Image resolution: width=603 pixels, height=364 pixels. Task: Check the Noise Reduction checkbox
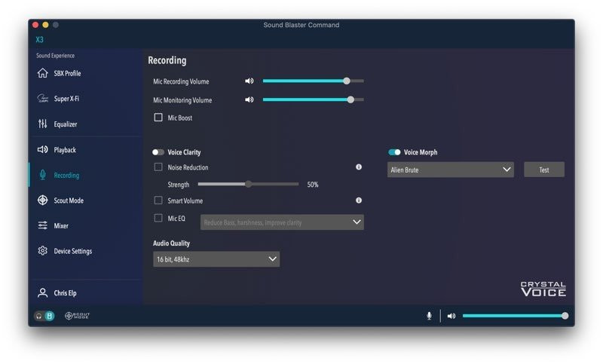click(158, 167)
